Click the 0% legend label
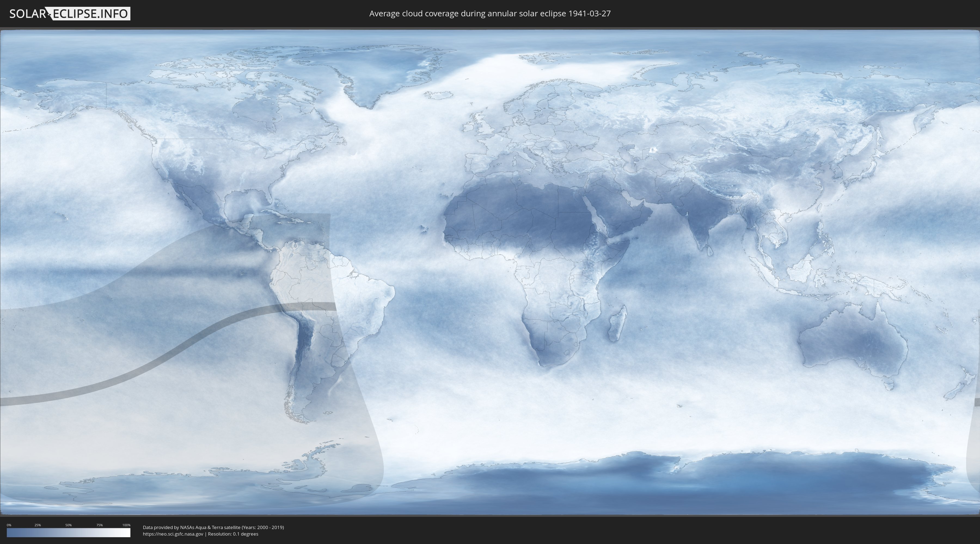Image resolution: width=980 pixels, height=544 pixels. click(x=9, y=525)
